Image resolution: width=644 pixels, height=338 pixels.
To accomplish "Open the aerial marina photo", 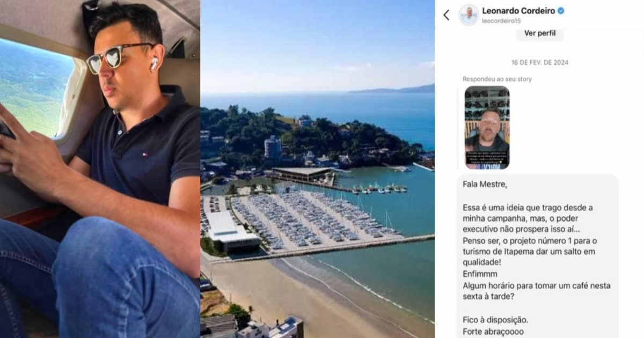I will (317, 169).
